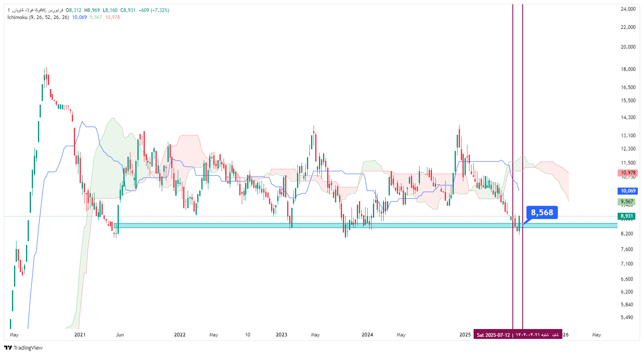
Task: Click 6,200 on the price axis
Action: [x=627, y=292]
